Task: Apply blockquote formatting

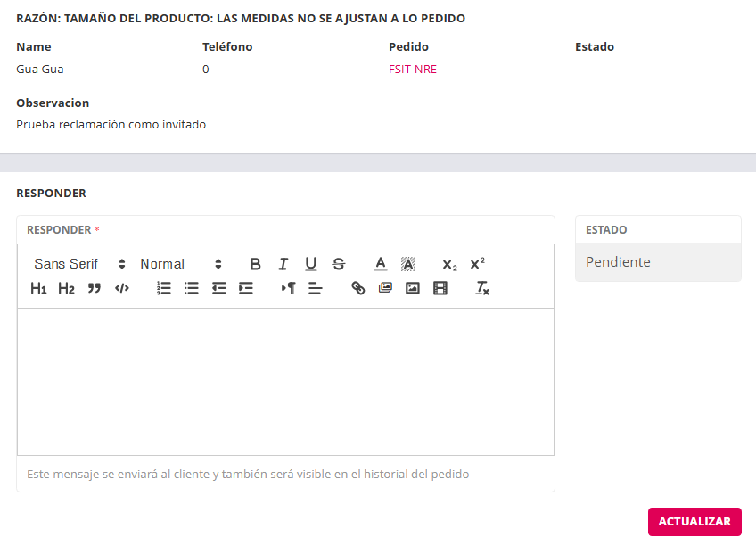Action: tap(94, 288)
